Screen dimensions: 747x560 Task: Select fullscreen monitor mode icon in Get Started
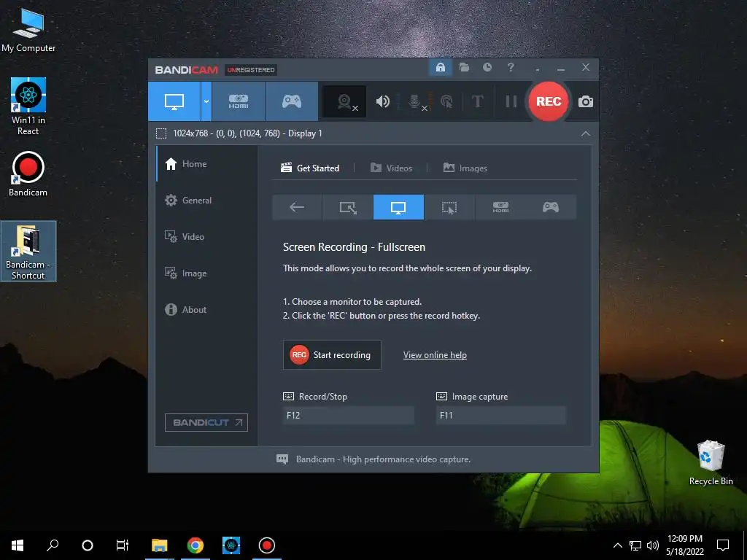(x=398, y=207)
